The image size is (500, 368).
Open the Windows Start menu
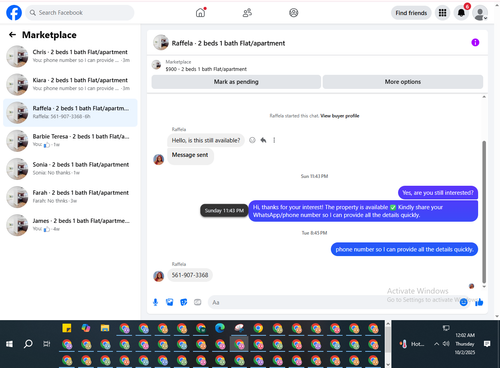[9, 344]
